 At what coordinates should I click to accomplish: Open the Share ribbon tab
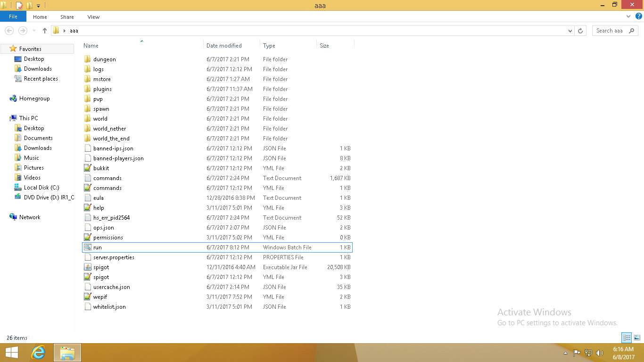coord(67,17)
